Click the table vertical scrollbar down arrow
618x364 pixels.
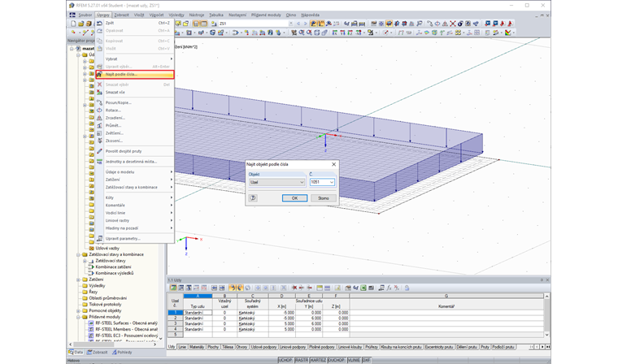[x=546, y=335]
